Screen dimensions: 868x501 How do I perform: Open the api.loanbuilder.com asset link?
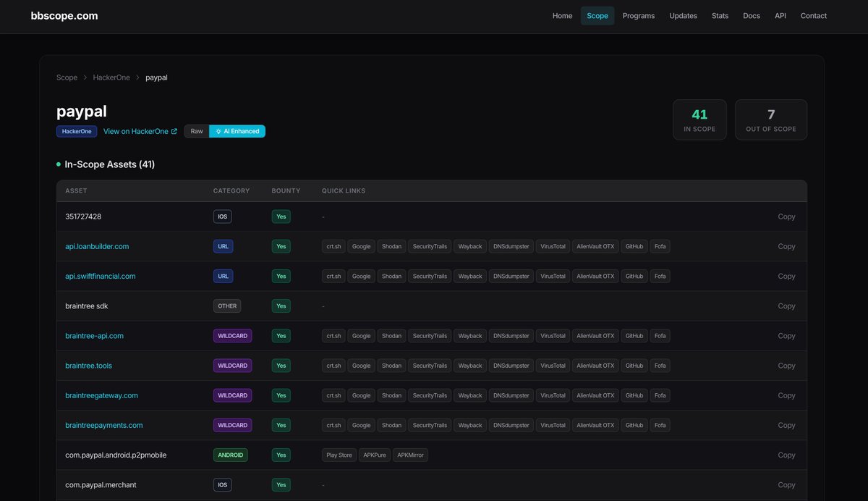[x=97, y=246]
